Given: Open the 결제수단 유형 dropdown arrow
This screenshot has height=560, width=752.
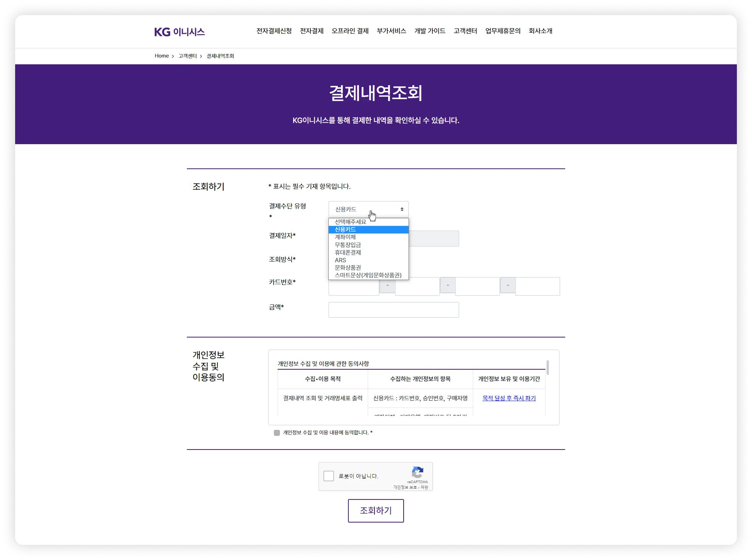Looking at the screenshot, I should (402, 209).
